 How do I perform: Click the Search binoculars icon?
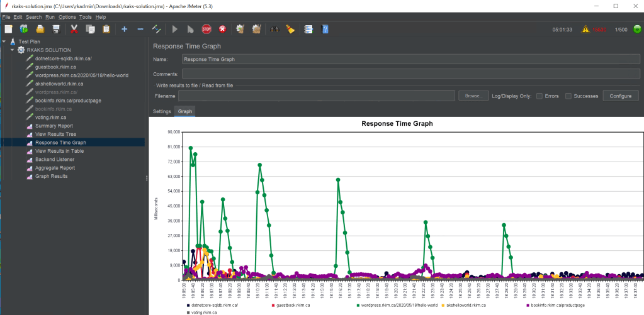[274, 29]
